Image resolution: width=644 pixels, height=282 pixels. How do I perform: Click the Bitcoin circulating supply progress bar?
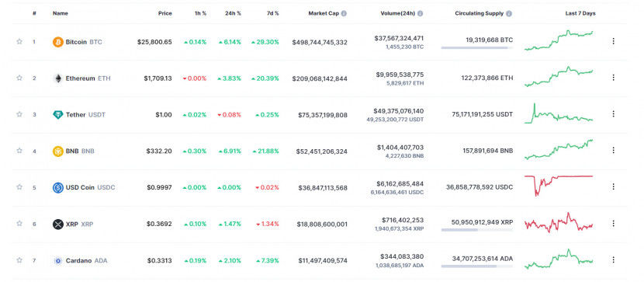point(477,48)
